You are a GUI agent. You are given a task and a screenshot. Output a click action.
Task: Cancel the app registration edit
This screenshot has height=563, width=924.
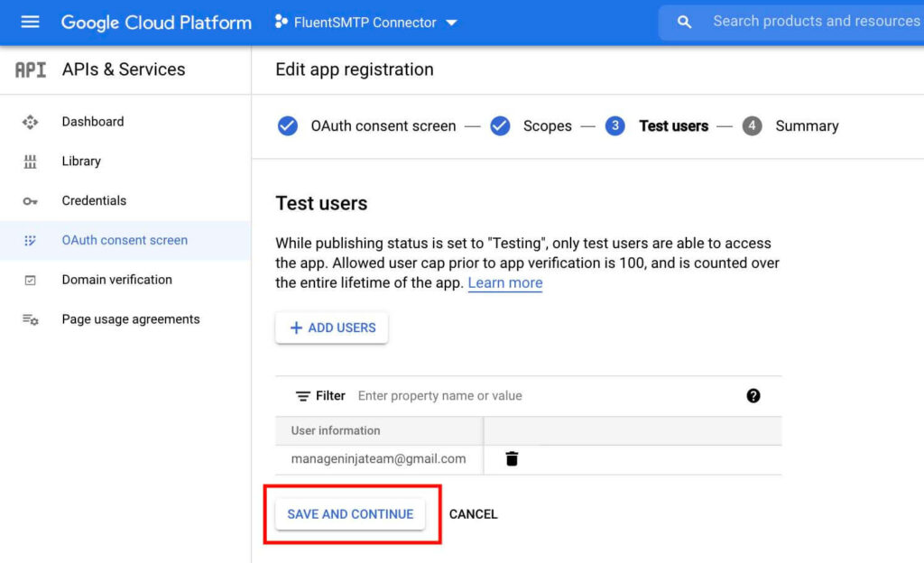(473, 514)
